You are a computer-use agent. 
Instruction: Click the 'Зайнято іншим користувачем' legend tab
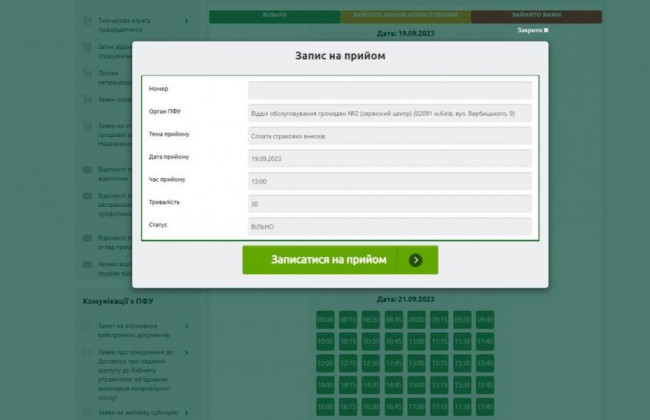click(405, 16)
